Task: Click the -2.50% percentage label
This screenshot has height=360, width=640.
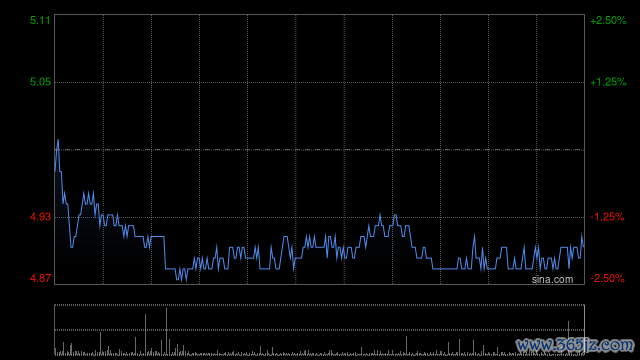Action: point(607,278)
